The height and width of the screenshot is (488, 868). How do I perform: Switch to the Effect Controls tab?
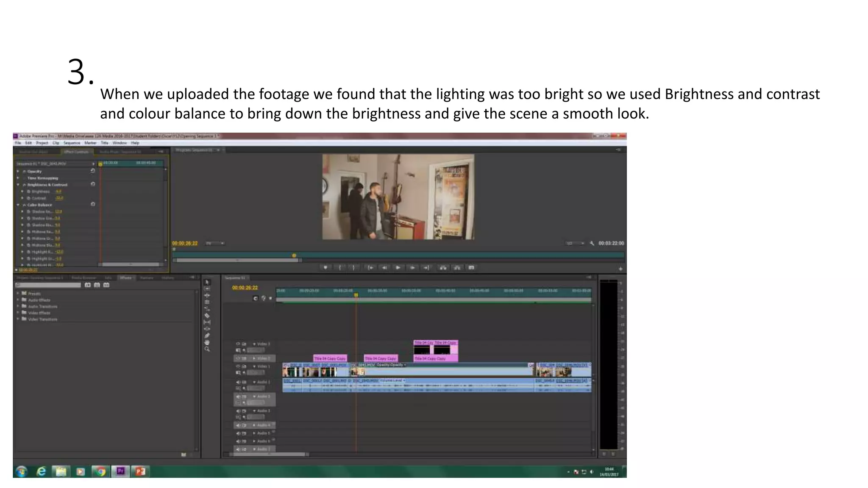pos(76,152)
